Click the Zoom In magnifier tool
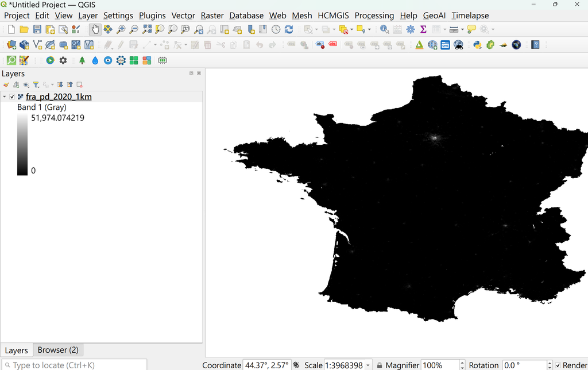Image resolution: width=588 pixels, height=370 pixels. pyautogui.click(x=121, y=29)
